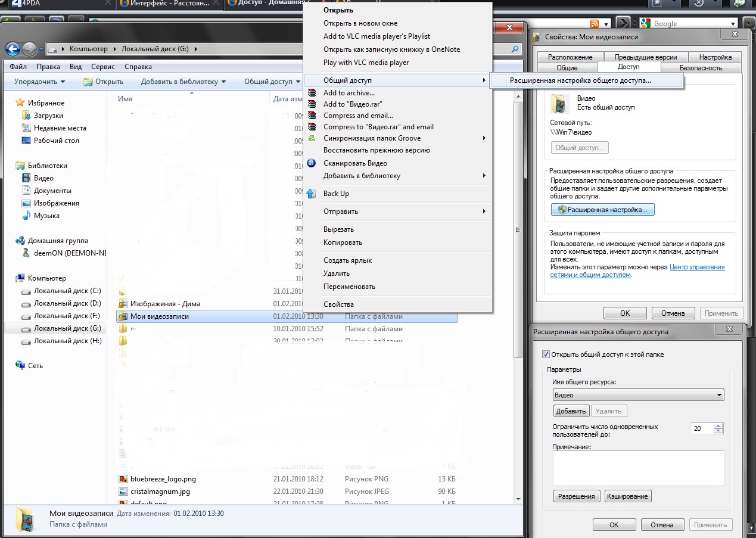Select Домашняя группа in navigation pane
This screenshot has height=538, width=756.
click(x=58, y=241)
